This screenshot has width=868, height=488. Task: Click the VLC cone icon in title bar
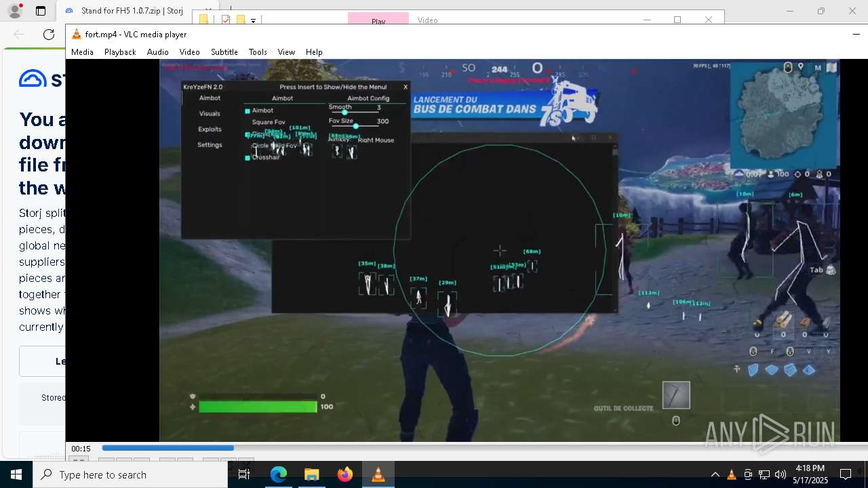tap(77, 34)
